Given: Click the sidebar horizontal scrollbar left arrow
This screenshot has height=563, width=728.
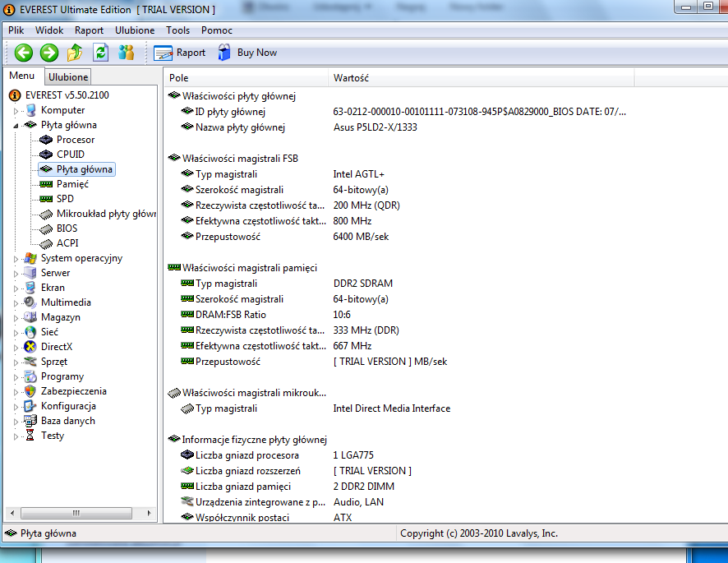Looking at the screenshot, I should pyautogui.click(x=12, y=514).
